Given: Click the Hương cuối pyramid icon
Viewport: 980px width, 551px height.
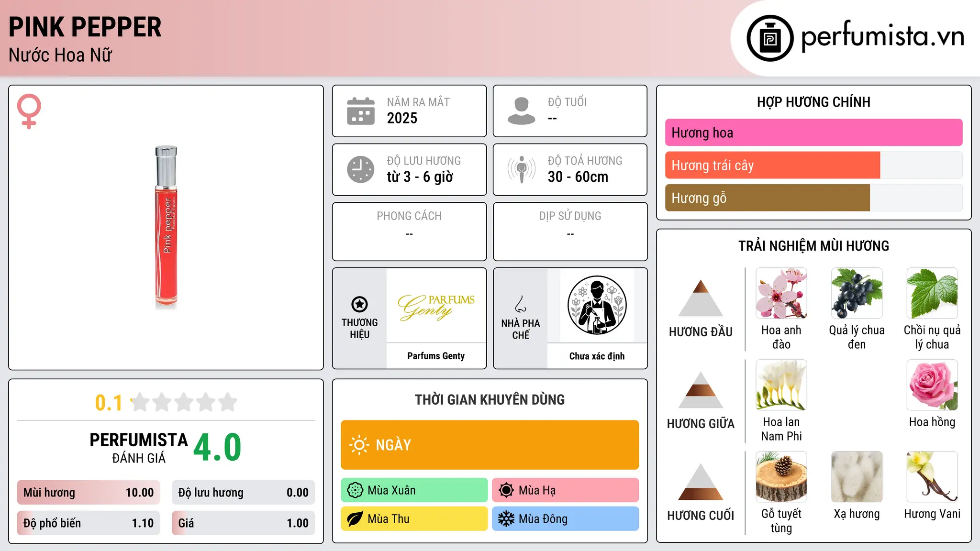Looking at the screenshot, I should coord(701,482).
